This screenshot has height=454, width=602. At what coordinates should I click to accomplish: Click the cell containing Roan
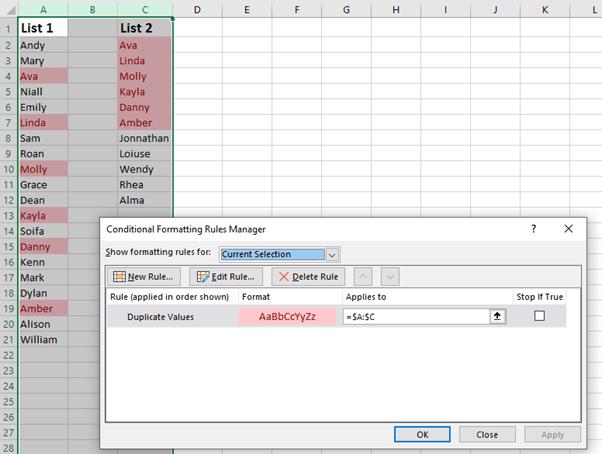pos(43,154)
